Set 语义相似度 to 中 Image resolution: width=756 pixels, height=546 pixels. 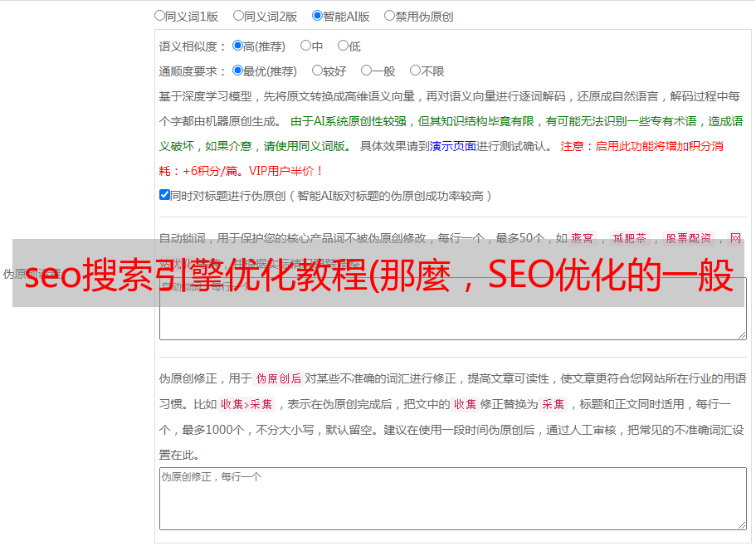pyautogui.click(x=305, y=46)
